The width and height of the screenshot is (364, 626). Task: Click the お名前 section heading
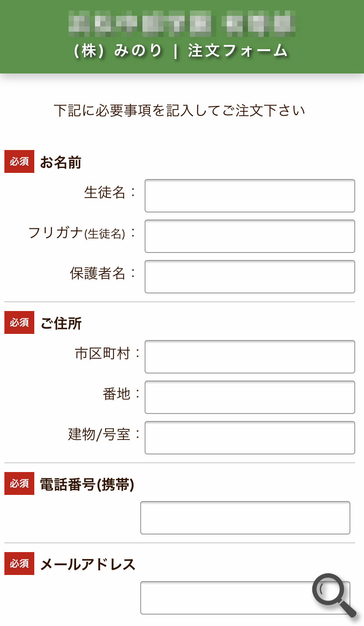coord(61,162)
